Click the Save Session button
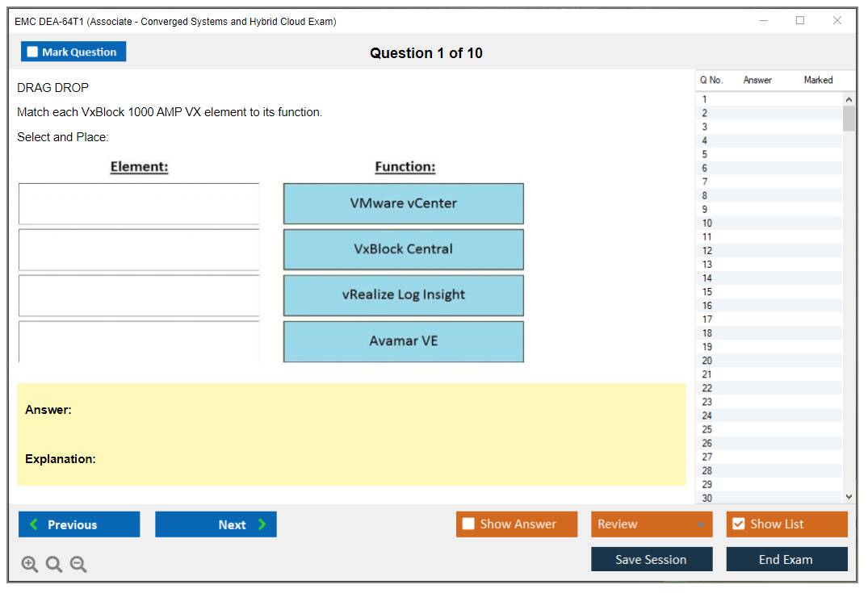 coord(651,559)
